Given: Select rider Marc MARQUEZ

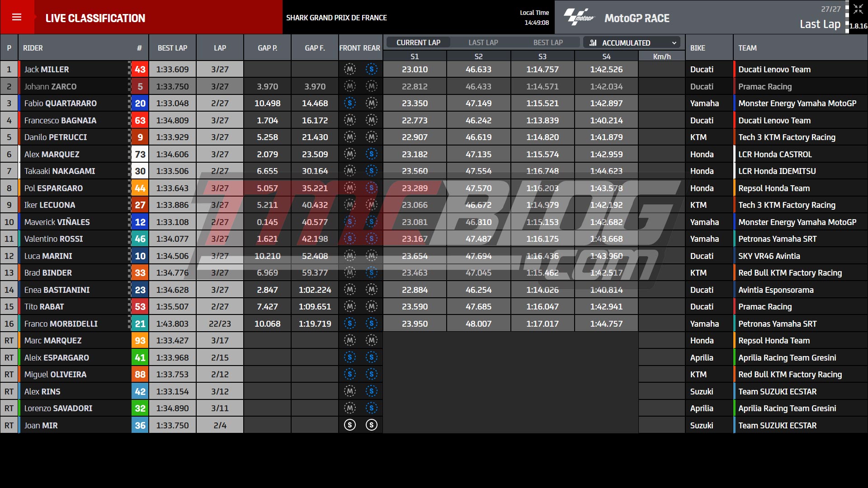Looking at the screenshot, I should [x=53, y=341].
